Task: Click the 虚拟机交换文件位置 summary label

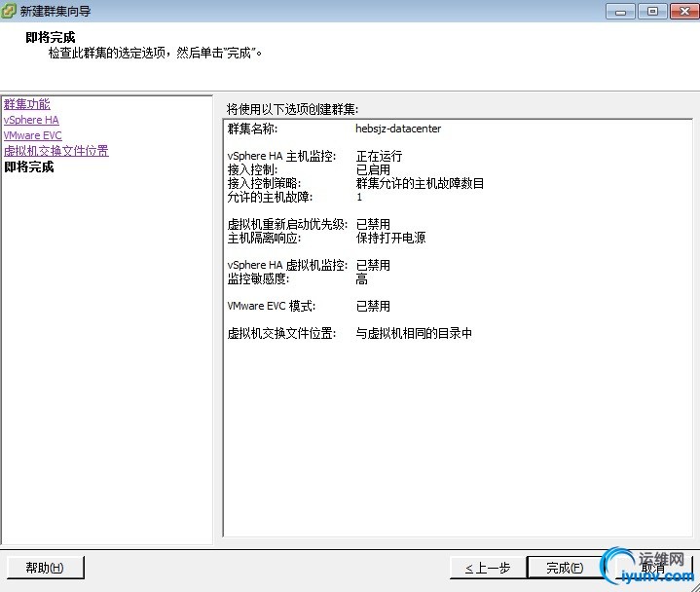Action: (281, 333)
